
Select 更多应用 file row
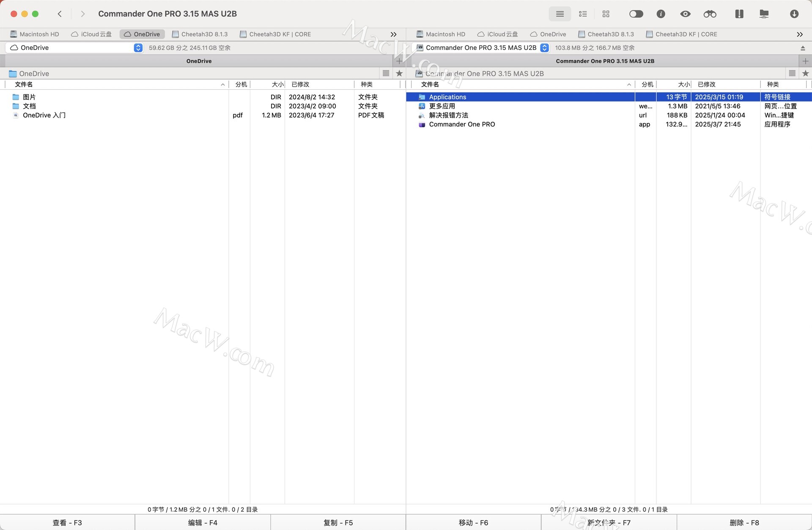609,106
